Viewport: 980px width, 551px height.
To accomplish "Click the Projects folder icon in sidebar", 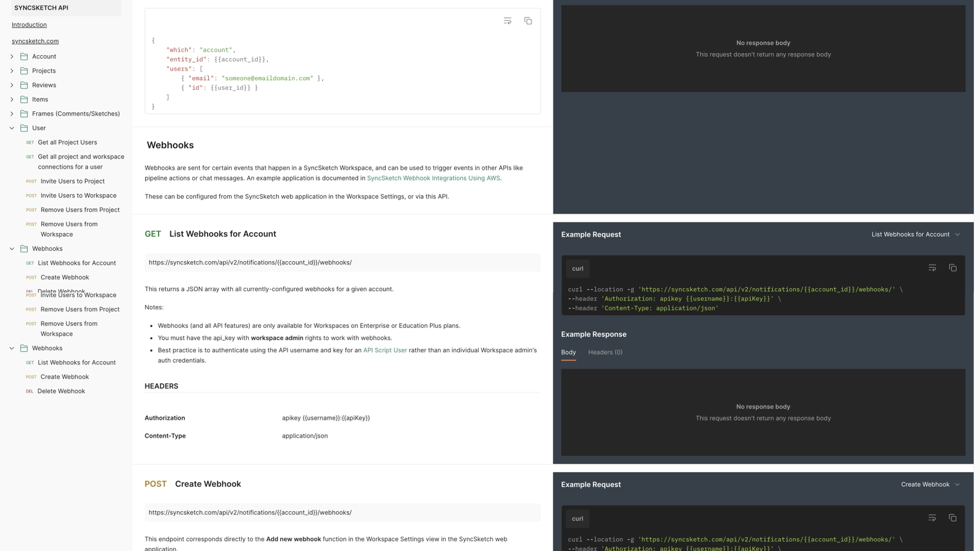I will [24, 71].
